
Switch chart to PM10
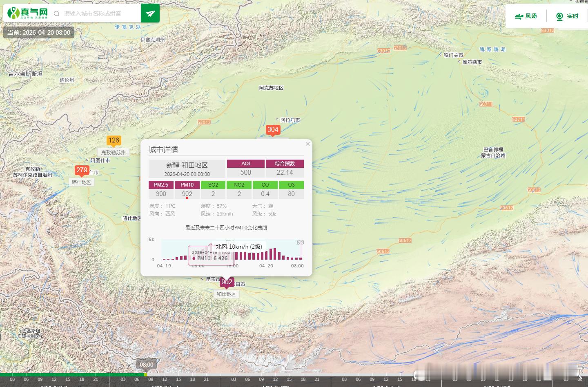187,185
